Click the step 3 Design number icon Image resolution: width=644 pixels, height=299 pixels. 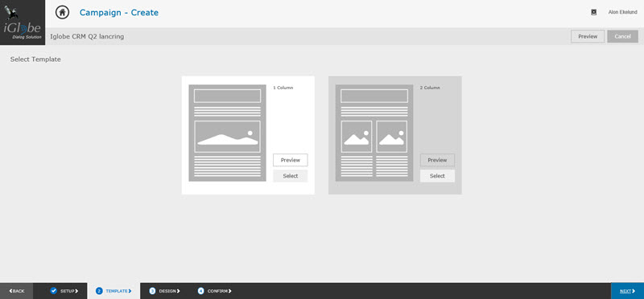152,291
